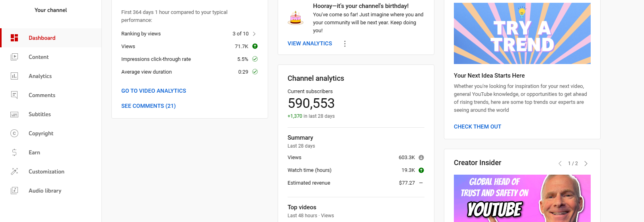Click the Subtitles icon in sidebar
The width and height of the screenshot is (644, 222).
[14, 115]
